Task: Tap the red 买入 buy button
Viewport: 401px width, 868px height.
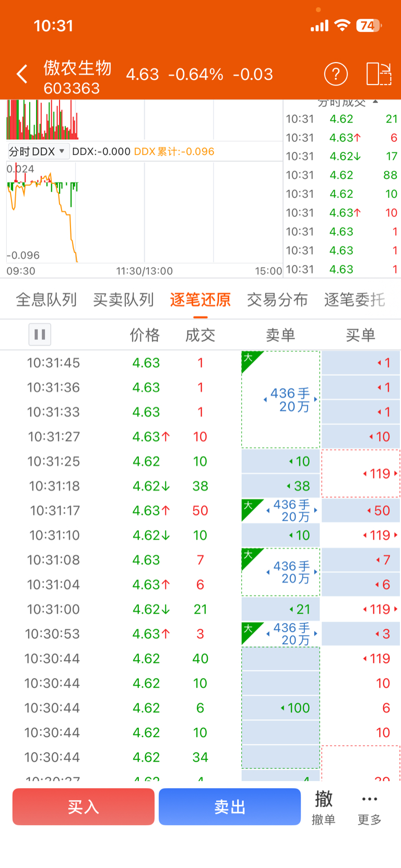Action: (84, 807)
